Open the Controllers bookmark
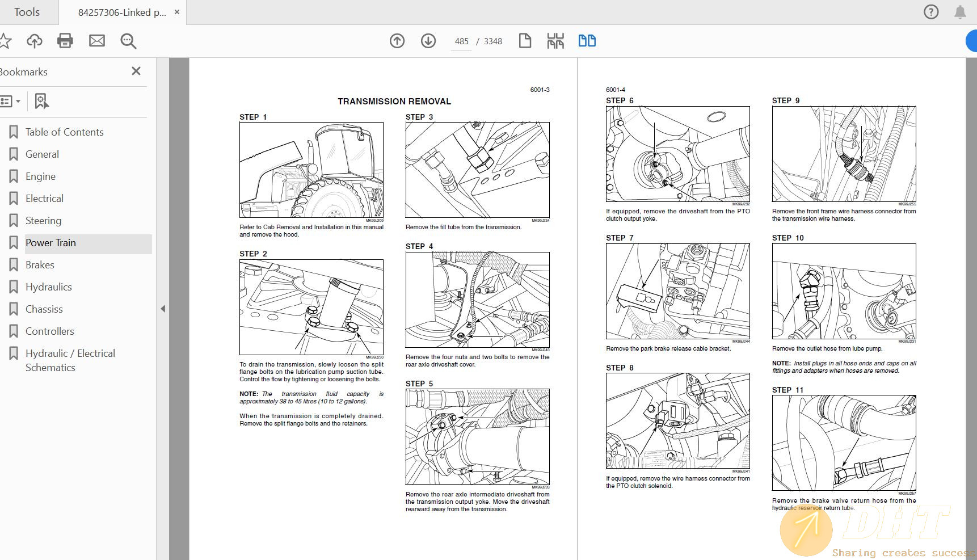 click(49, 331)
